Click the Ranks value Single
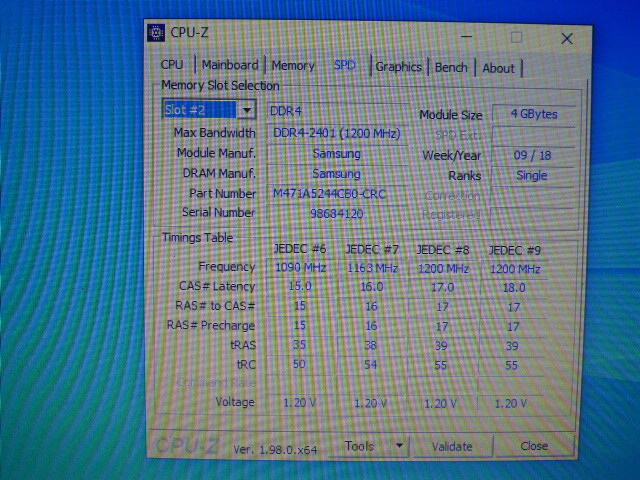The height and width of the screenshot is (480, 640). point(531,176)
